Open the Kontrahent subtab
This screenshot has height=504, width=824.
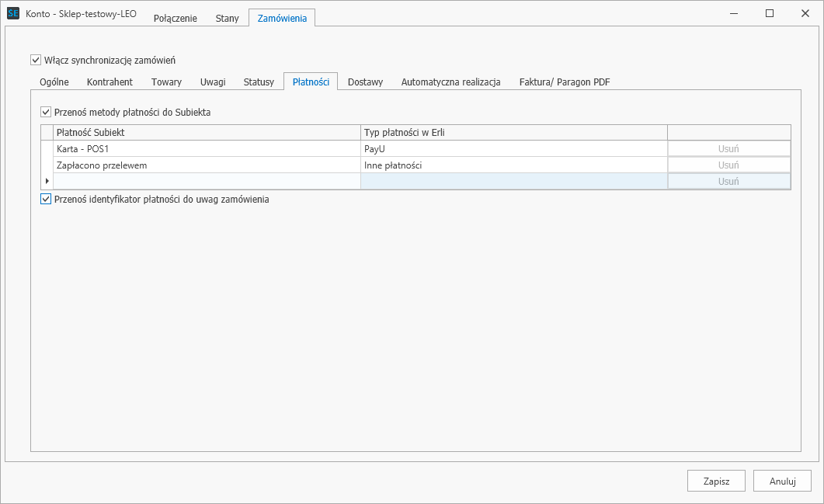coord(110,82)
